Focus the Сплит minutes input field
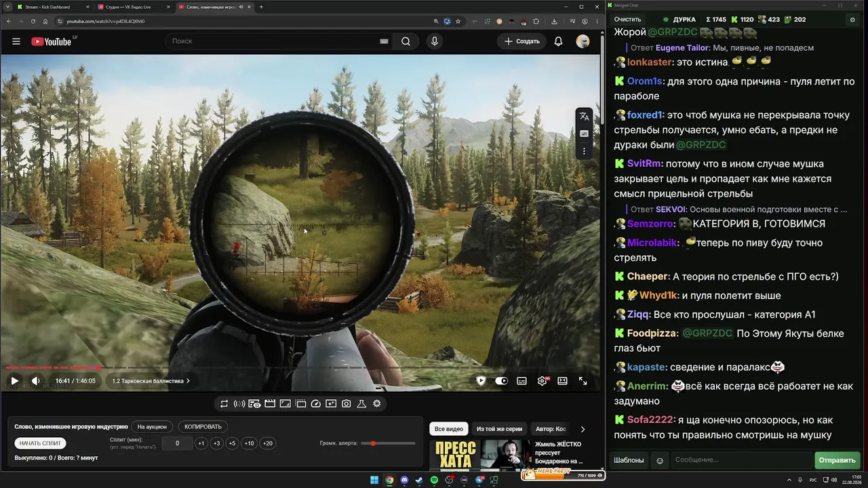The image size is (868, 488). (x=178, y=443)
